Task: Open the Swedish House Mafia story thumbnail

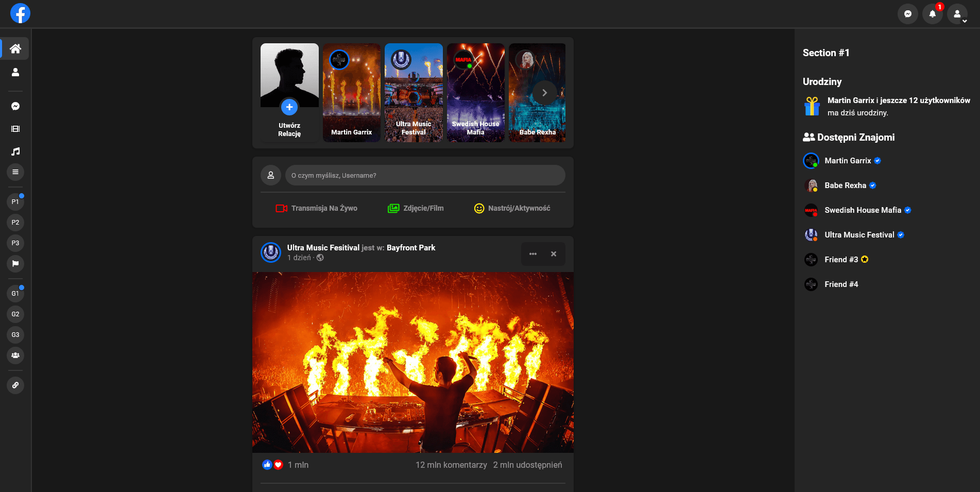Action: tap(475, 93)
